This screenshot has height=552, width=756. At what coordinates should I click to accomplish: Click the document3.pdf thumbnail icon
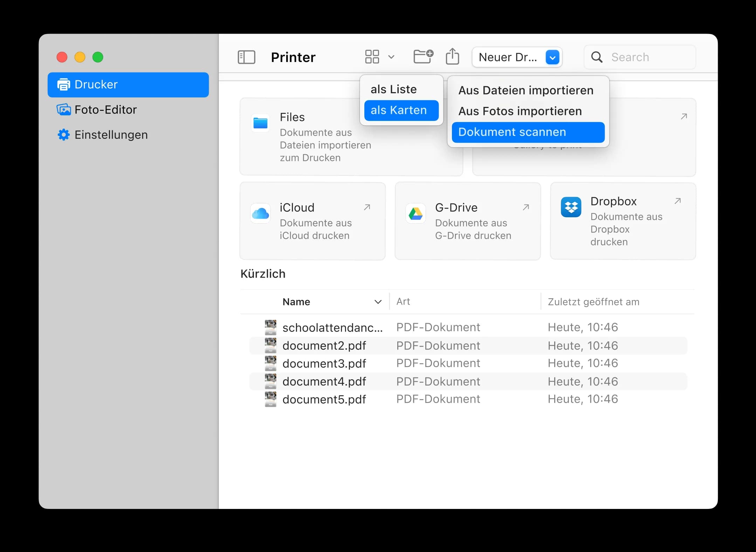pyautogui.click(x=270, y=363)
